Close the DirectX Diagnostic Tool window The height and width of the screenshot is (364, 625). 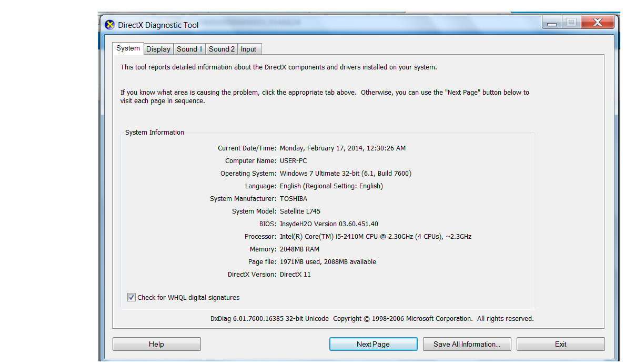(x=598, y=22)
